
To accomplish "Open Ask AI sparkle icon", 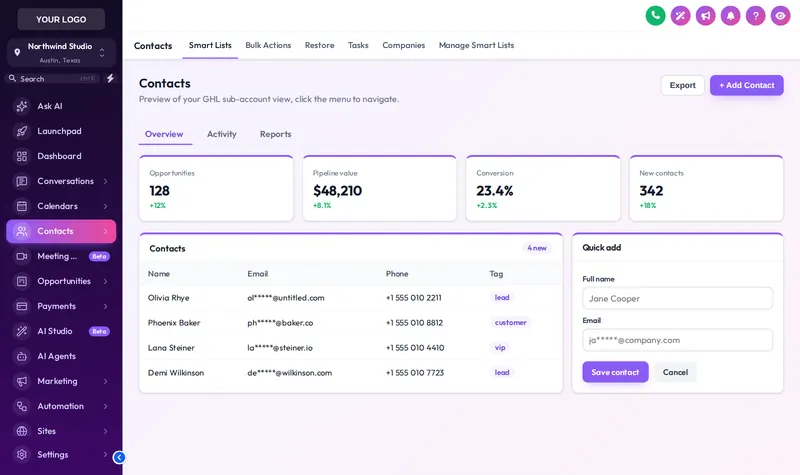I will click(x=21, y=106).
